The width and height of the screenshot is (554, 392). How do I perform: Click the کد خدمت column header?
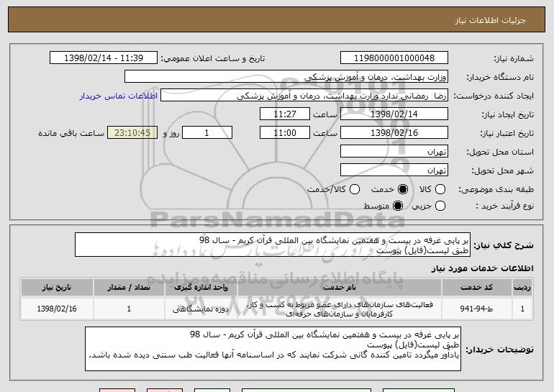pyautogui.click(x=476, y=288)
